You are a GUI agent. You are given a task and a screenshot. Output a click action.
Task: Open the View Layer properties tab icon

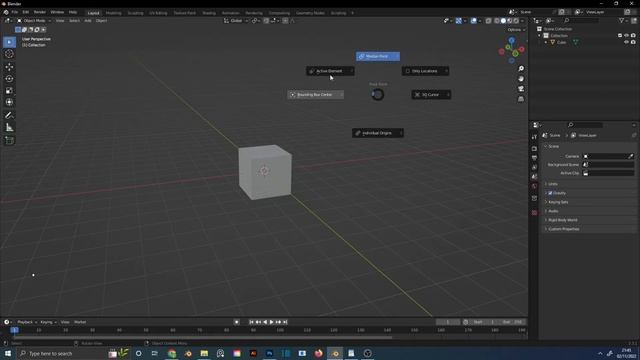pyautogui.click(x=534, y=167)
